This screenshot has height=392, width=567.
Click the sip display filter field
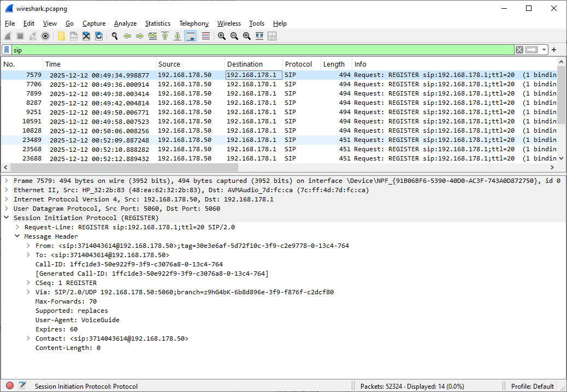point(262,50)
